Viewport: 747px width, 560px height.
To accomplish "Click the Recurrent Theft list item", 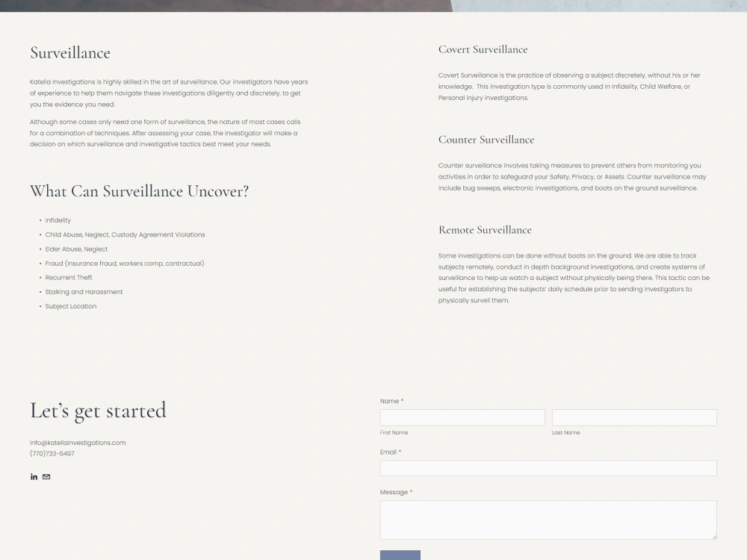I will [69, 277].
